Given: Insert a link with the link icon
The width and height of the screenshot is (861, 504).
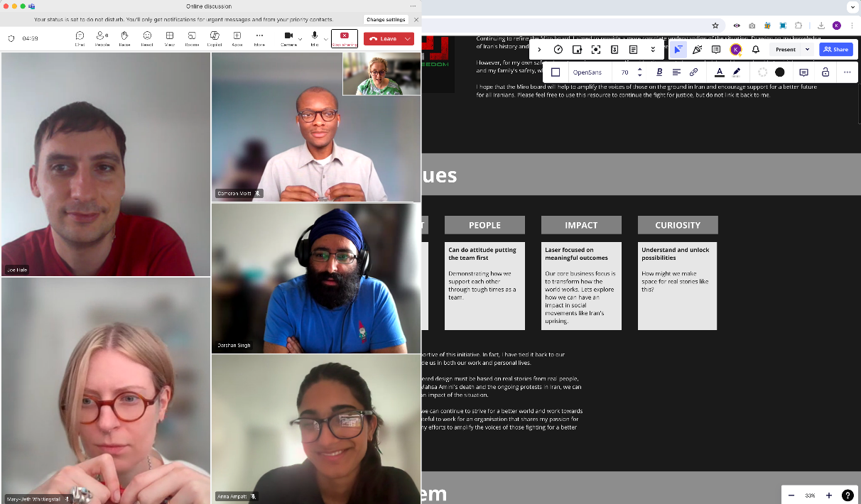Looking at the screenshot, I should [694, 72].
